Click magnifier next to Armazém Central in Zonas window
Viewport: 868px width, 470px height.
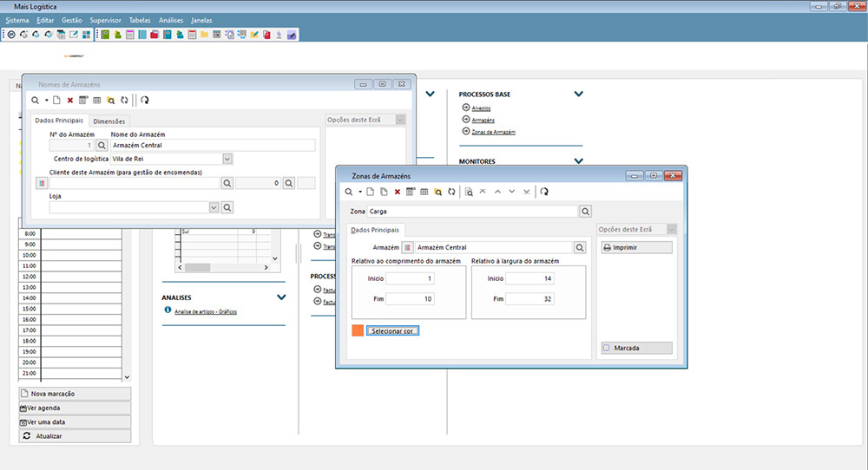click(x=580, y=248)
